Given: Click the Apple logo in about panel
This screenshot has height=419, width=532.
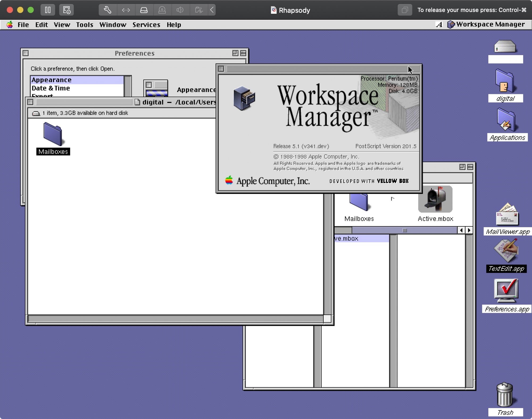Looking at the screenshot, I should coord(229,180).
